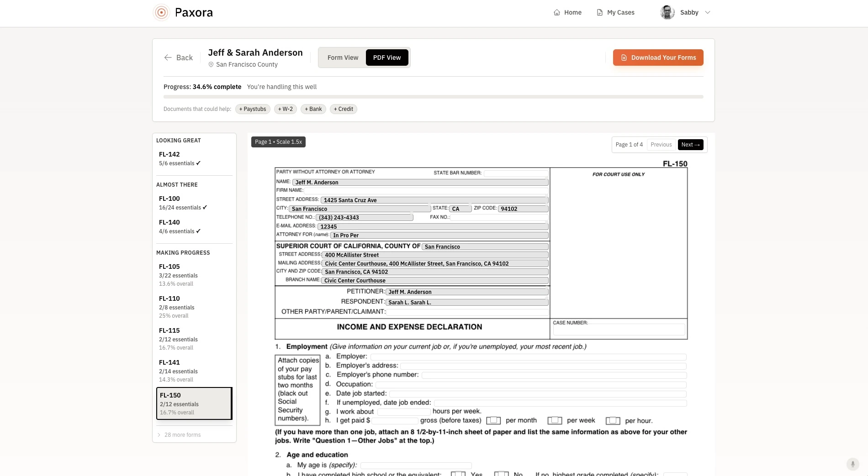This screenshot has width=868, height=476.
Task: Open form FL-110 in sidebar
Action: click(194, 307)
